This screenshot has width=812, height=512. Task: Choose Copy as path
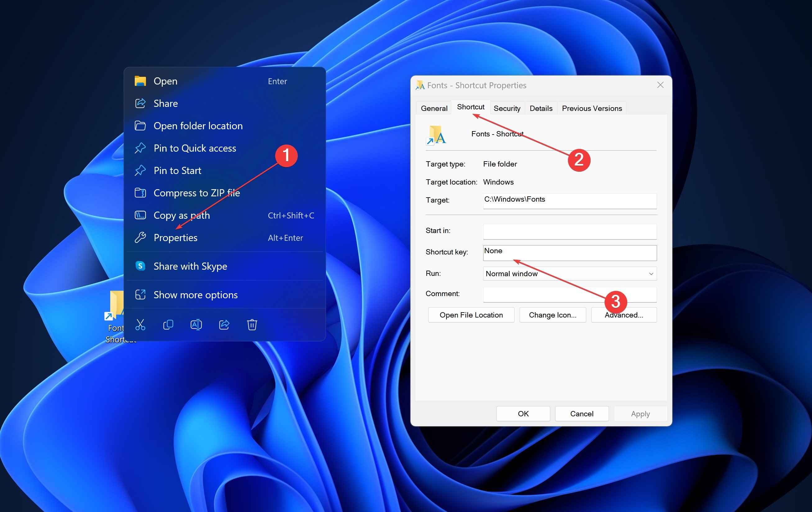pyautogui.click(x=225, y=215)
